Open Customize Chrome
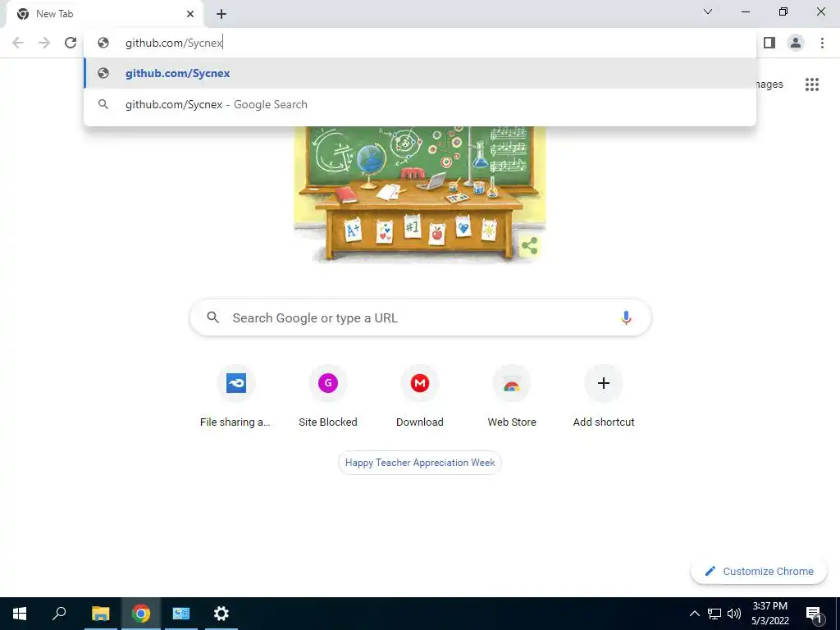Screen dimensions: 840x630 coord(759,571)
